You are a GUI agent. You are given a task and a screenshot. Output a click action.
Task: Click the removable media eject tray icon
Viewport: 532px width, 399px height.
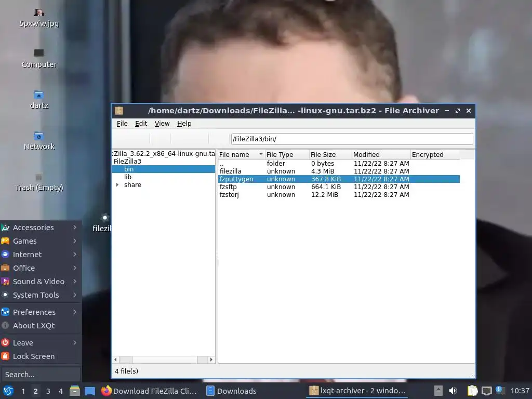tap(438, 391)
